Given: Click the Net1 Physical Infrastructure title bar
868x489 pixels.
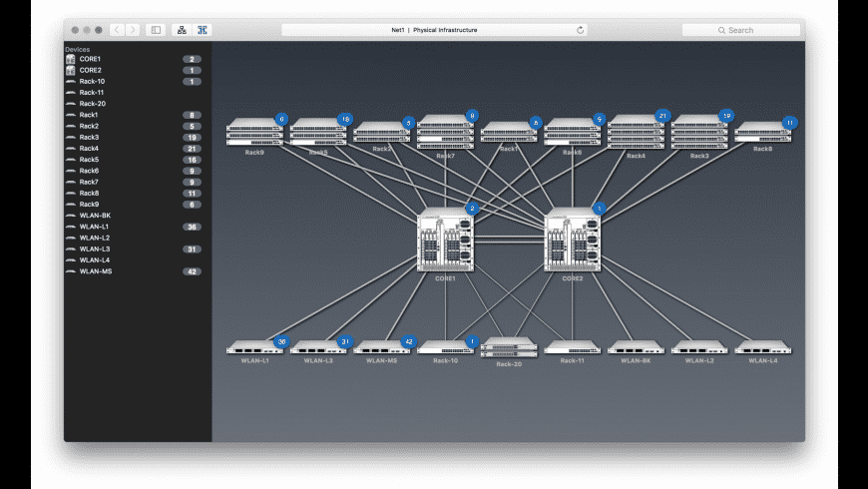Looking at the screenshot, I should (434, 30).
